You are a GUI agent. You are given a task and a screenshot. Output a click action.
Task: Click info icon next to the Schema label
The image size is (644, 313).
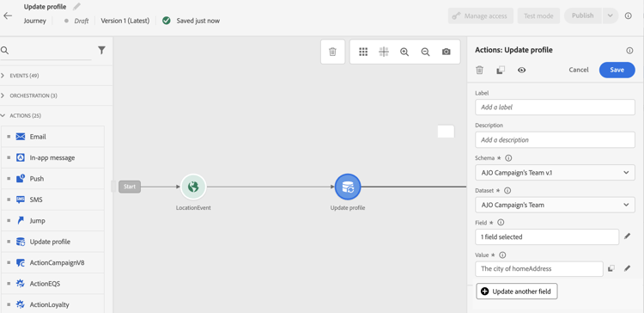click(x=508, y=158)
